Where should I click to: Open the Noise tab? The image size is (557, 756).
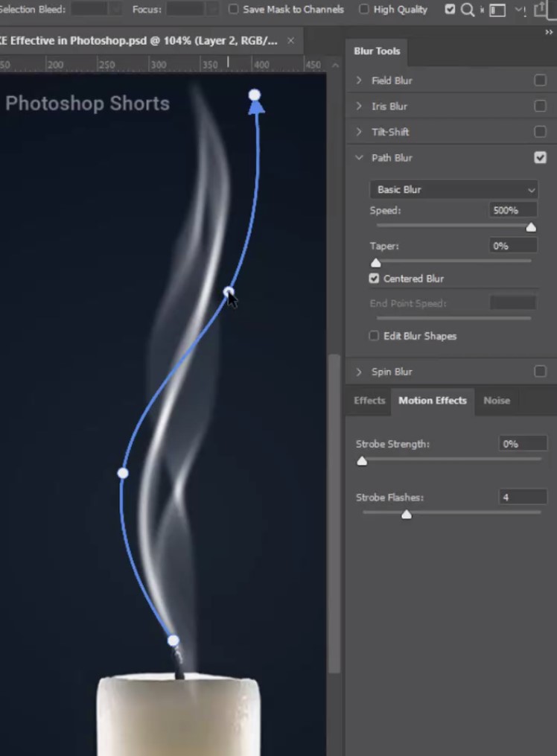click(497, 401)
